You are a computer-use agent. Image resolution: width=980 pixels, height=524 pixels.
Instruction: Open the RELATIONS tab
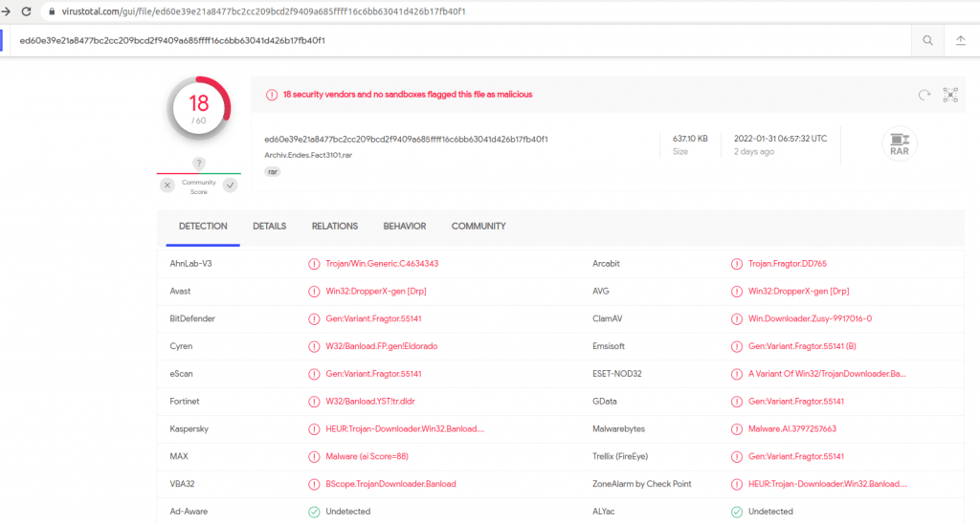[x=334, y=226]
